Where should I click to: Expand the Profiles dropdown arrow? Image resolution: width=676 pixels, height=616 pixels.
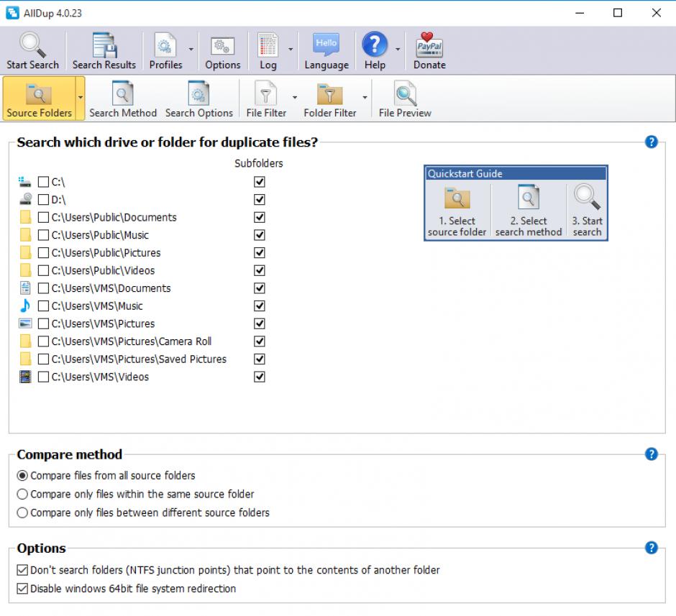(x=191, y=50)
